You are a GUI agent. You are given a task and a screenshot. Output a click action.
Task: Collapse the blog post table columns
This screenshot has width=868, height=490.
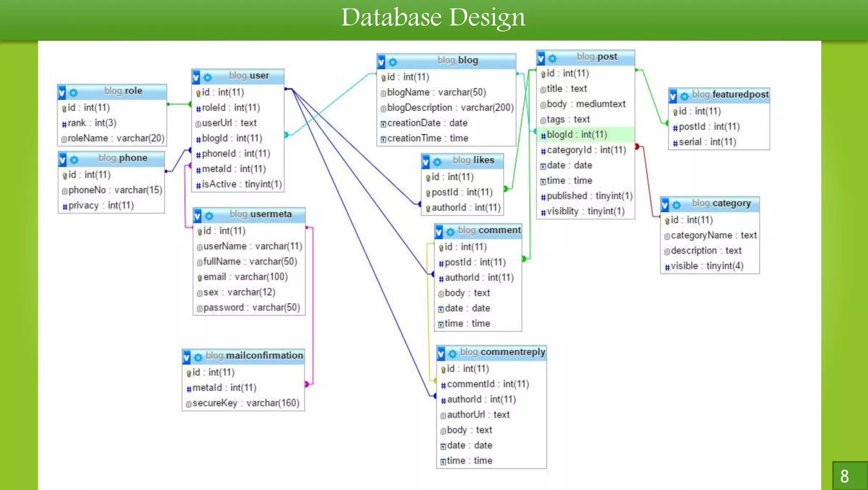coord(541,58)
